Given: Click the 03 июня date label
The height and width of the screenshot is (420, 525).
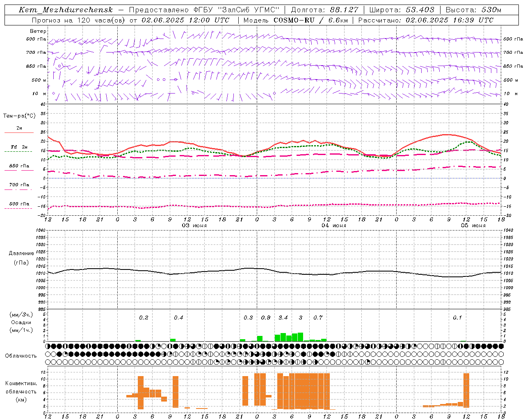Looking at the screenshot, I should pos(194,226).
